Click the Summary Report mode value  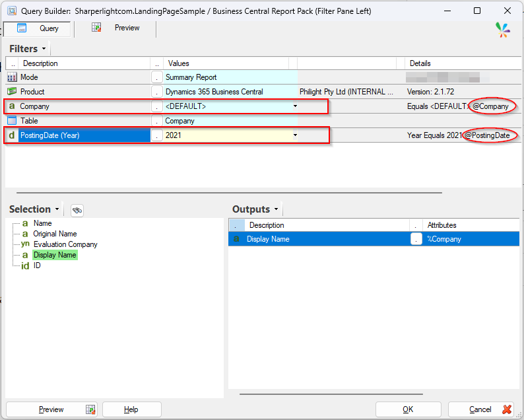pos(230,77)
